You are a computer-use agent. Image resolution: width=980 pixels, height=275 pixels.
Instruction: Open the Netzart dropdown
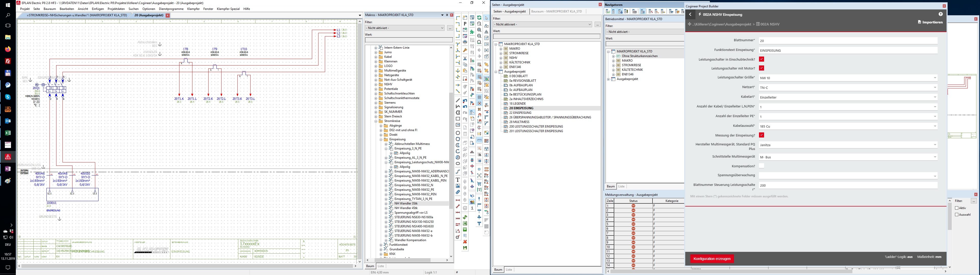coord(935,87)
